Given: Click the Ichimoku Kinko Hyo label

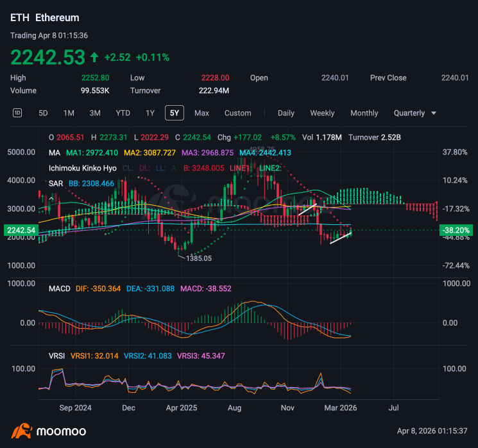Looking at the screenshot, I should pyautogui.click(x=82, y=168).
